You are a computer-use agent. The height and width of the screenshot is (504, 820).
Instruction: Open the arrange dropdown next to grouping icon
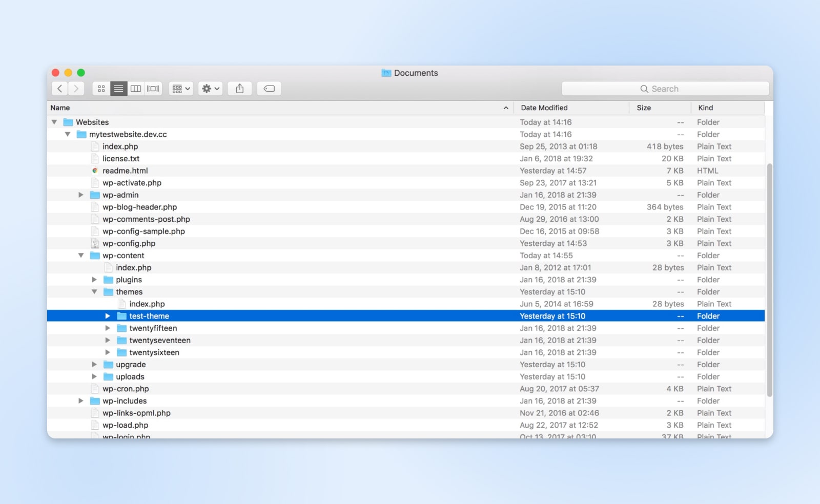(x=188, y=88)
